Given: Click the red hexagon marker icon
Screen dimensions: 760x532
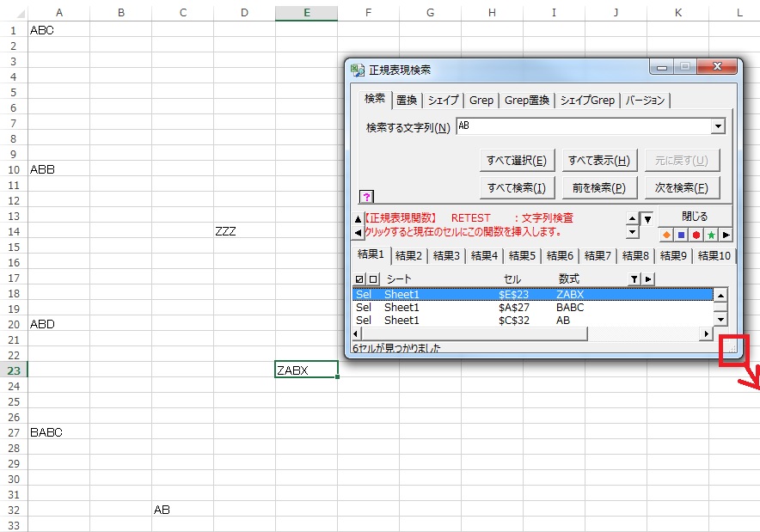Looking at the screenshot, I should tap(696, 235).
